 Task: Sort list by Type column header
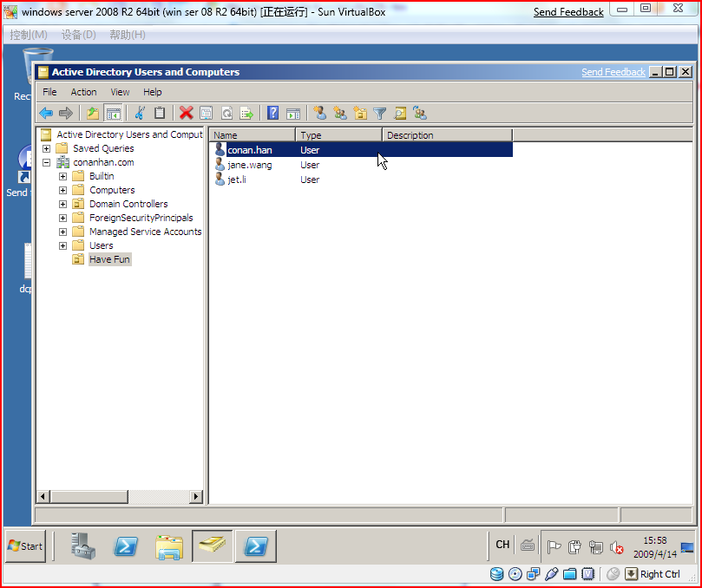339,135
